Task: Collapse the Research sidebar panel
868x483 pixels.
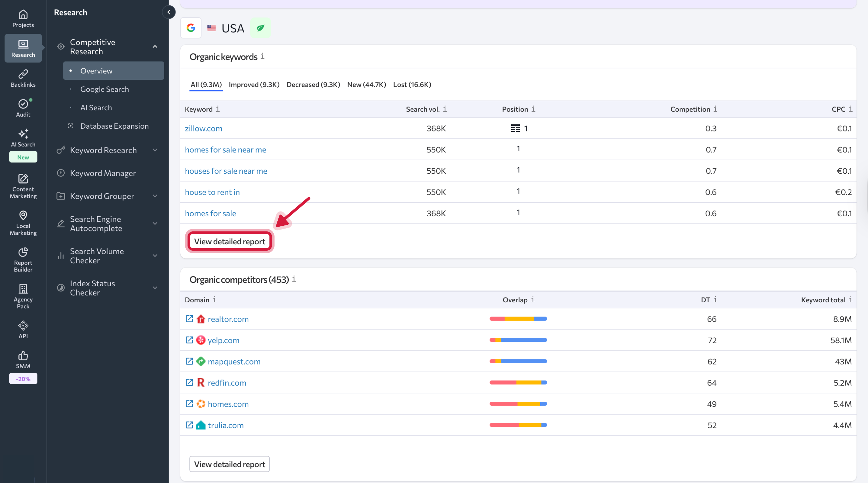Action: point(169,12)
